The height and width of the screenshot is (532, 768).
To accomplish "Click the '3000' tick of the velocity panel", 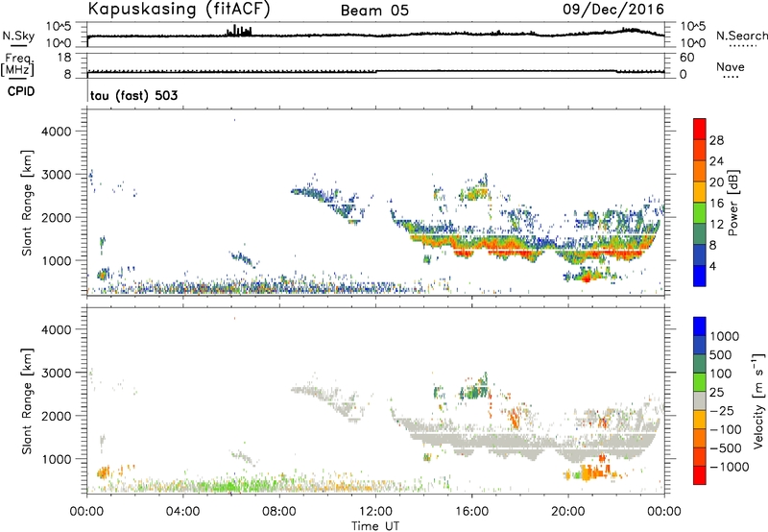I will (x=57, y=373).
